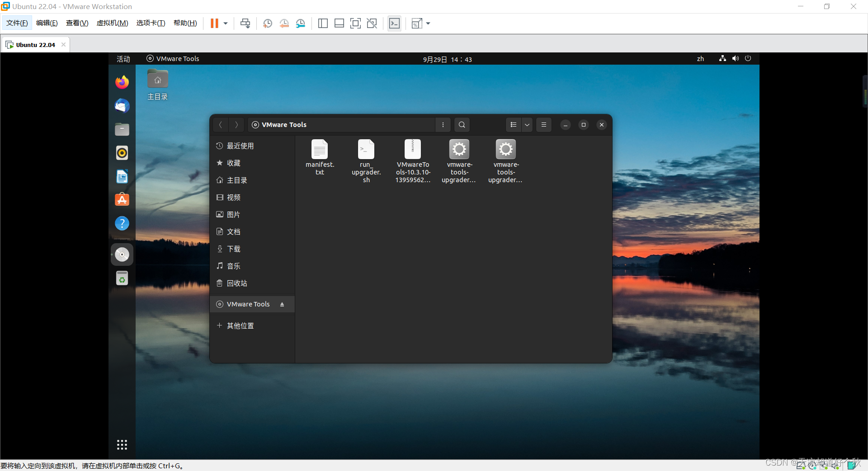Launch Firefox from the dock
Viewport: 868px width, 471px height.
122,82
